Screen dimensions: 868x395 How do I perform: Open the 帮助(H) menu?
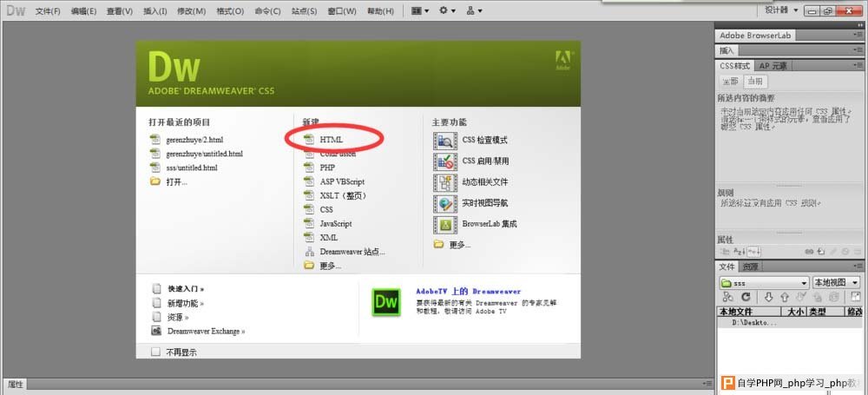[x=381, y=11]
